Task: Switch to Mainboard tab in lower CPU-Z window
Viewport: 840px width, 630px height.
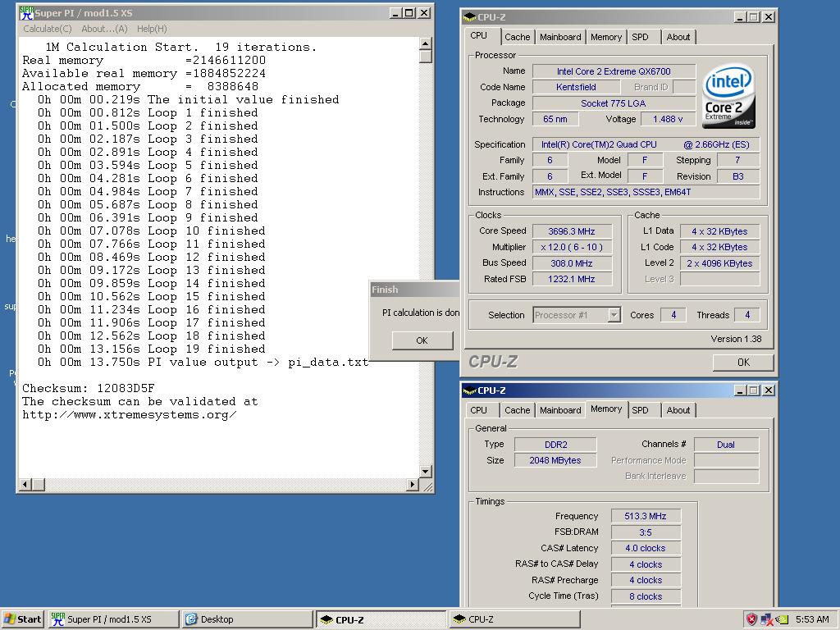Action: (560, 410)
